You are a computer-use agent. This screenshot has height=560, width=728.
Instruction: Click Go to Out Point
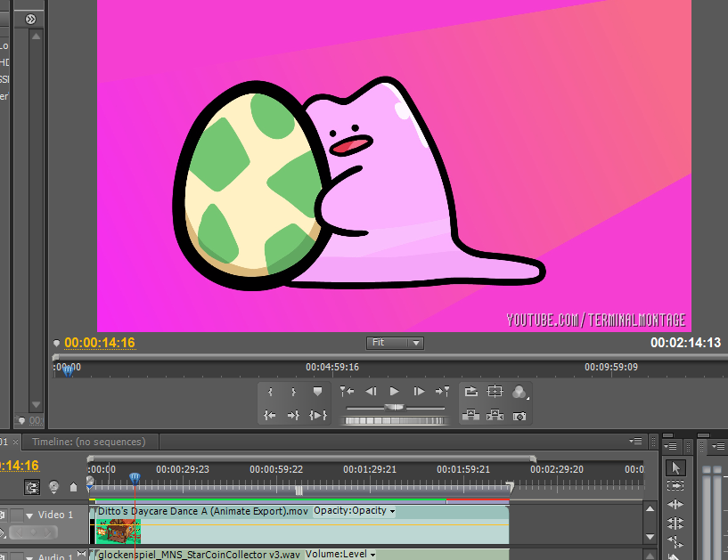(x=293, y=415)
